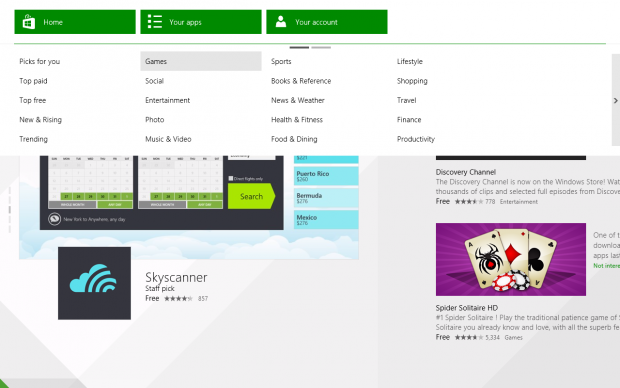Image resolution: width=620 pixels, height=388 pixels.
Task: Open the Spider Solitaire HD thumbnail
Action: coord(511,259)
